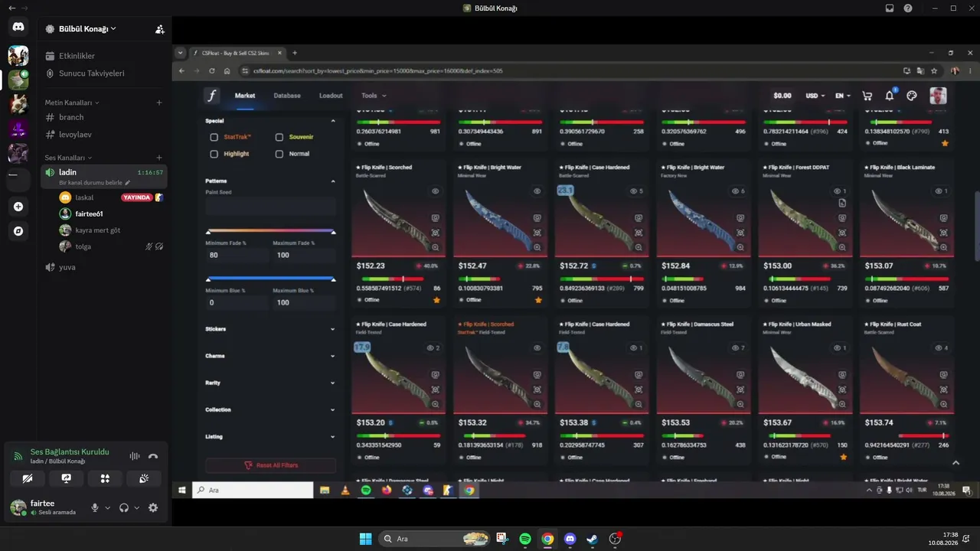Adjust the Fade percentage range slider

click(x=270, y=231)
